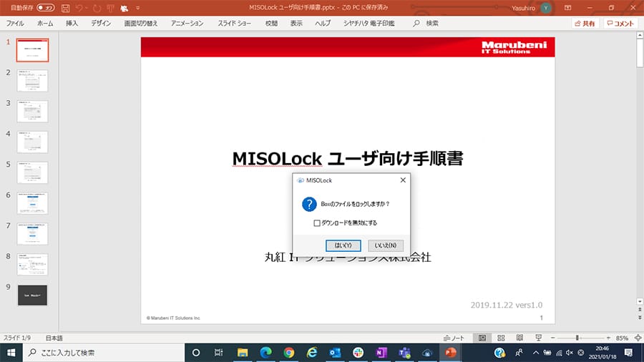The width and height of the screenshot is (644, 362).
Task: Select slide 4 thumbnail
Action: pyautogui.click(x=32, y=142)
